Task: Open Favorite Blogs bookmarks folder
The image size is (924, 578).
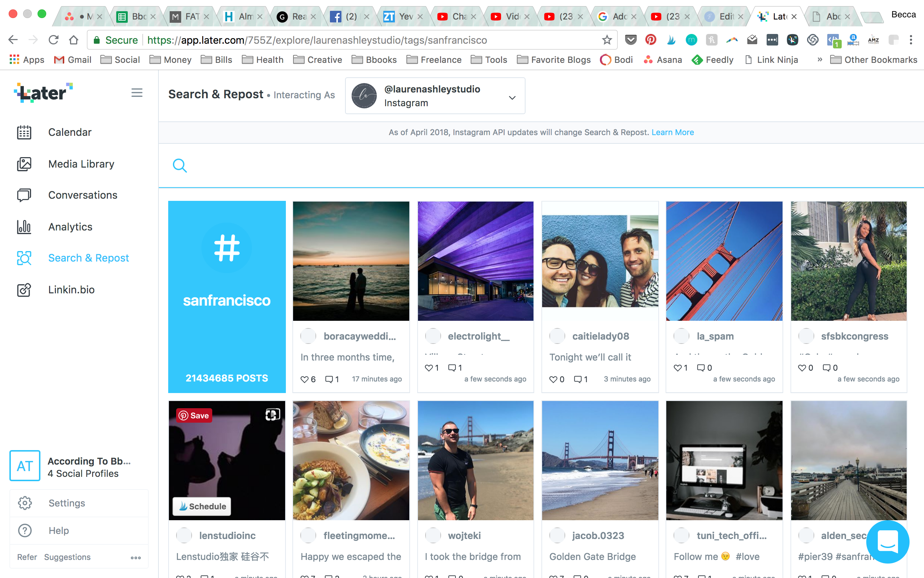Action: pos(554,60)
